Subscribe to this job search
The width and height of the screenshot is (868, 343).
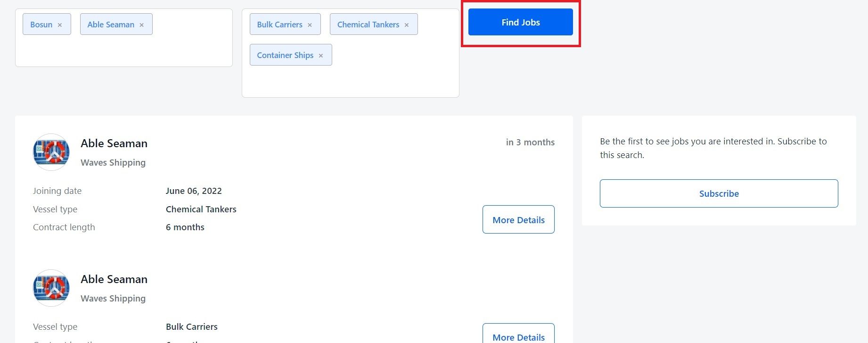click(x=719, y=193)
